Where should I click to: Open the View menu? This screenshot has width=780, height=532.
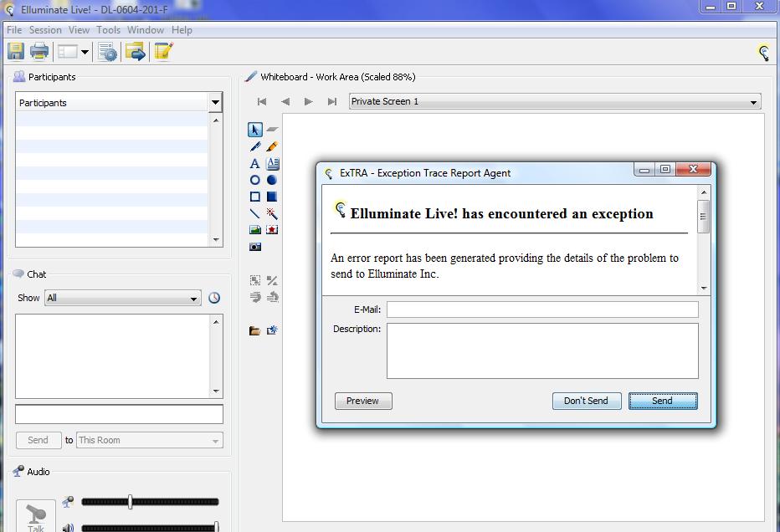(79, 30)
